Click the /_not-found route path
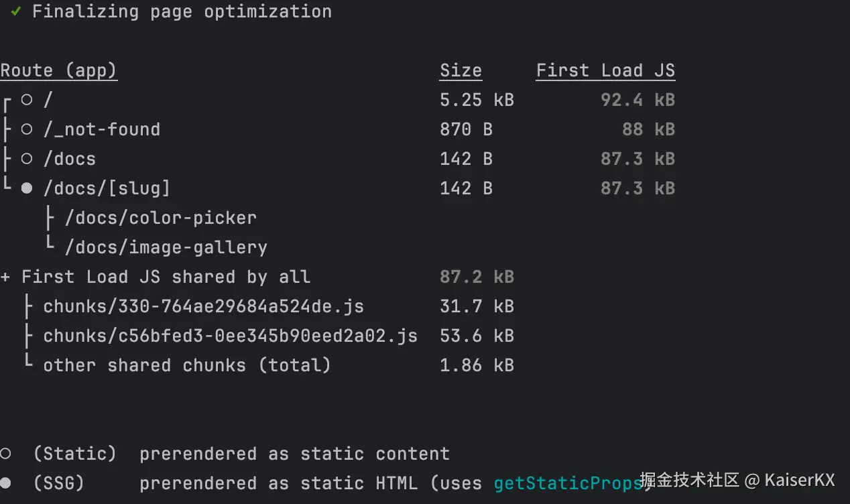The image size is (850, 504). [102, 129]
